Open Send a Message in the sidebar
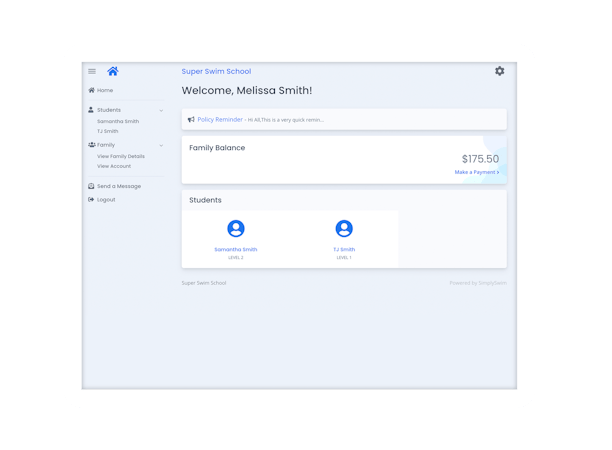Image resolution: width=612 pixels, height=450 pixels. [119, 186]
